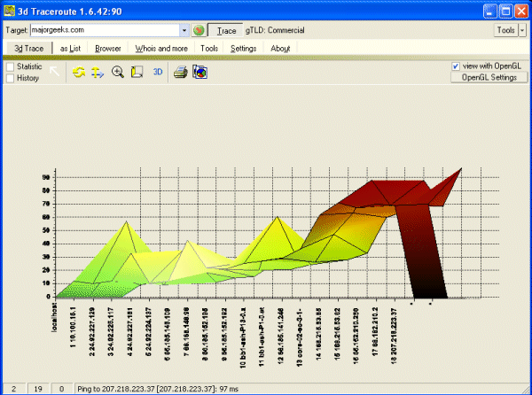Viewport: 532px width, 395px height.
Task: Open the Whois and more tab
Action: click(161, 48)
